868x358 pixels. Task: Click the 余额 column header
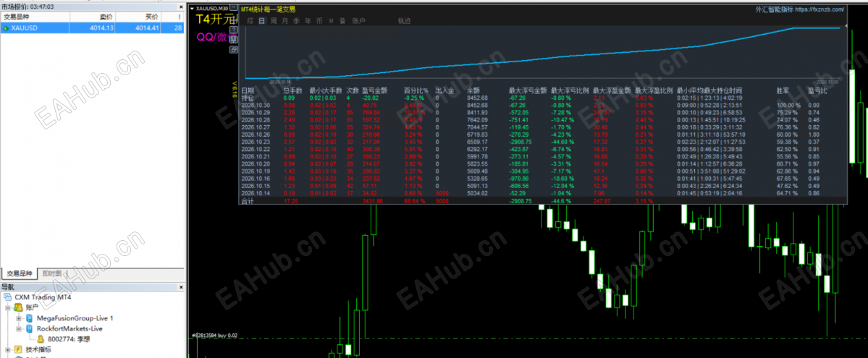473,90
